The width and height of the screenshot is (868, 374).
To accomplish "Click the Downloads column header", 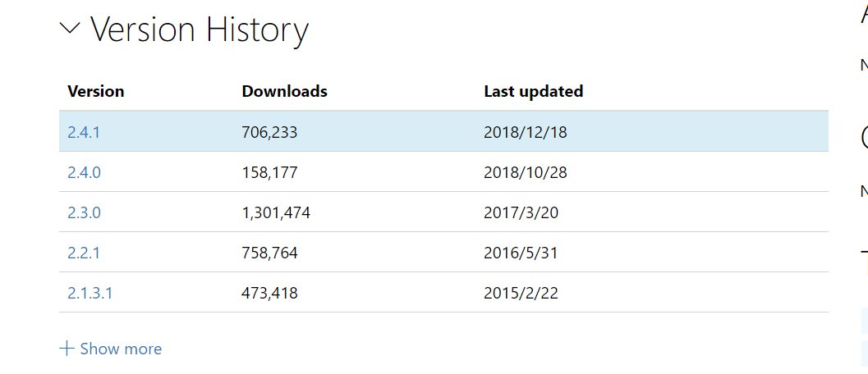I will 284,91.
